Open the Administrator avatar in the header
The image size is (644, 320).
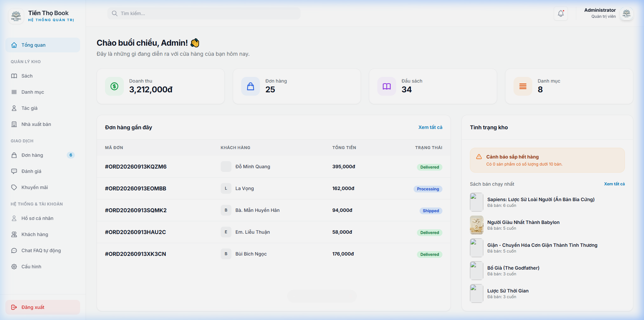[x=626, y=14]
